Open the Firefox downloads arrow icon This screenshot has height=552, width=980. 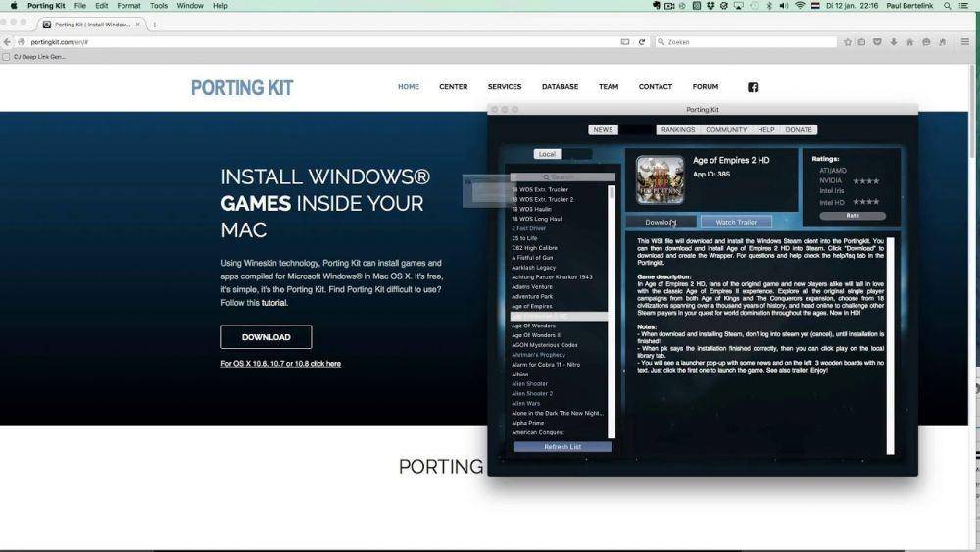(x=894, y=42)
